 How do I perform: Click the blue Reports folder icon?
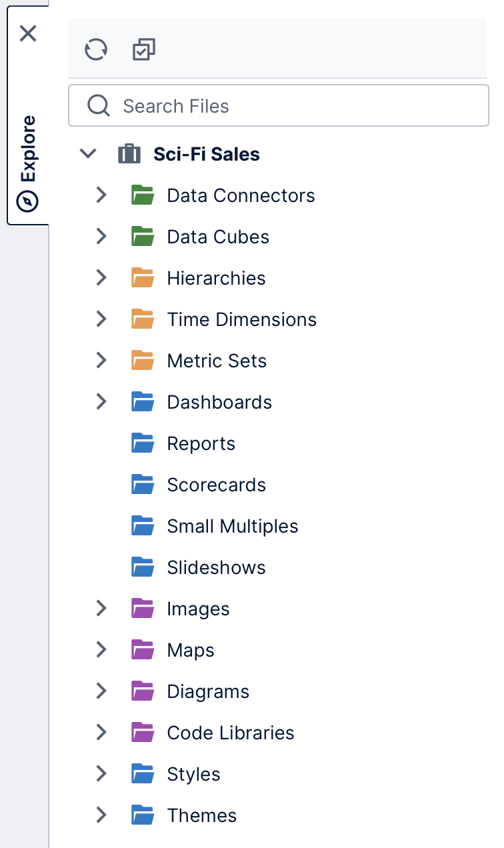[143, 443]
